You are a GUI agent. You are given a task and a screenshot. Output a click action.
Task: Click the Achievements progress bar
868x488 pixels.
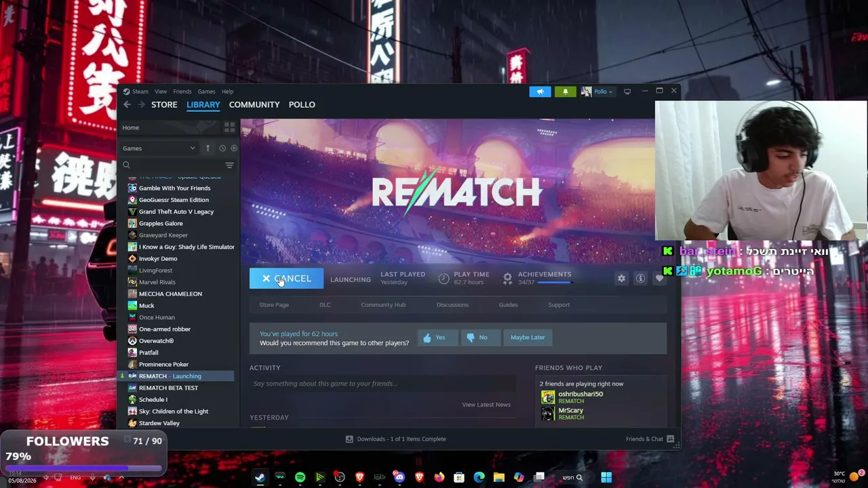click(554, 282)
